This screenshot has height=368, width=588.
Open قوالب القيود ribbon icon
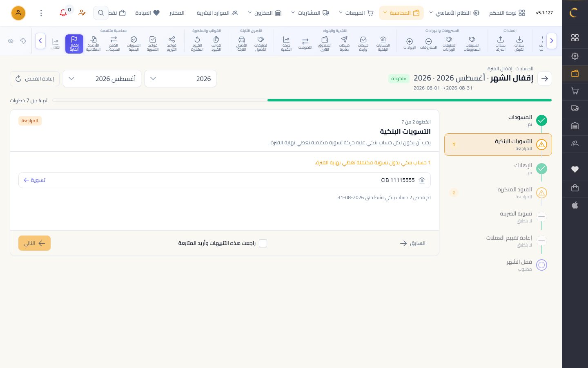[x=216, y=43]
